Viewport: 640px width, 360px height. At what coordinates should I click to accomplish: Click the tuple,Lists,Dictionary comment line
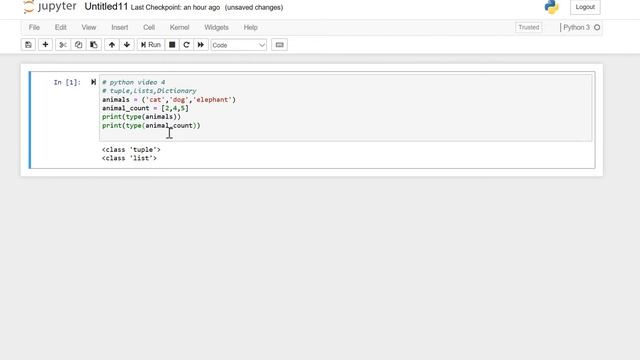pyautogui.click(x=149, y=91)
